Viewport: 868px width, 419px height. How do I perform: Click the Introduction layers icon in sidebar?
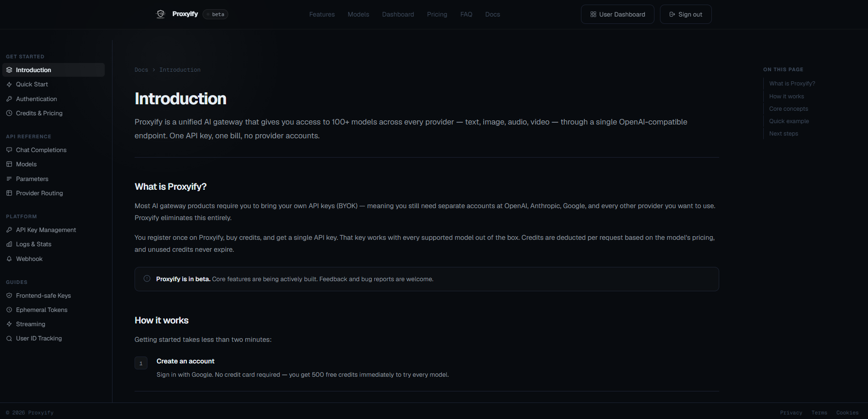pyautogui.click(x=9, y=70)
